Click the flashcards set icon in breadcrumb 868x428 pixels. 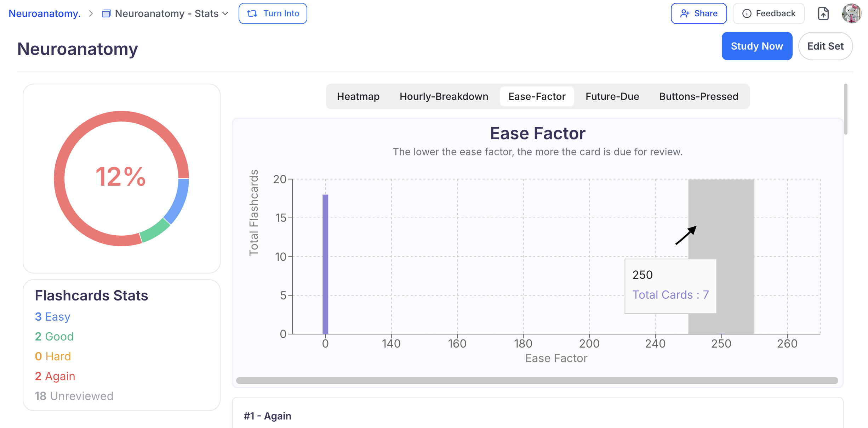pos(106,14)
